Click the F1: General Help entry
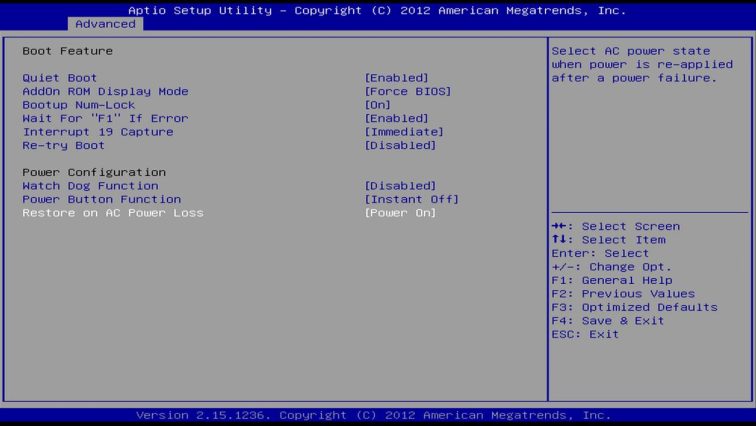Screen dimensions: 756x426 click(611, 280)
